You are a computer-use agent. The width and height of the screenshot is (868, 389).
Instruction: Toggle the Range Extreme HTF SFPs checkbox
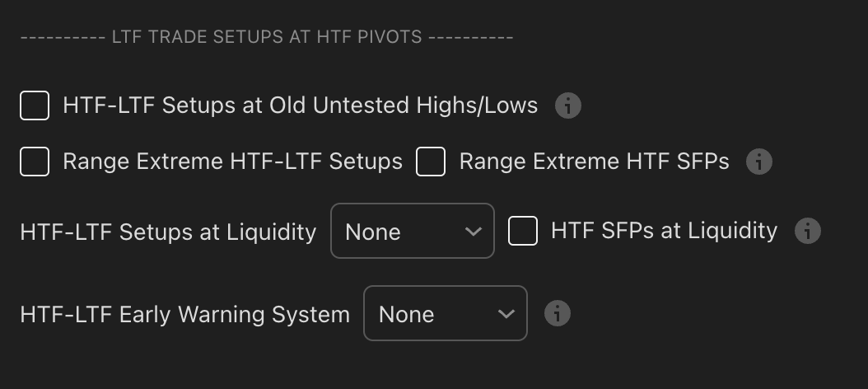431,162
